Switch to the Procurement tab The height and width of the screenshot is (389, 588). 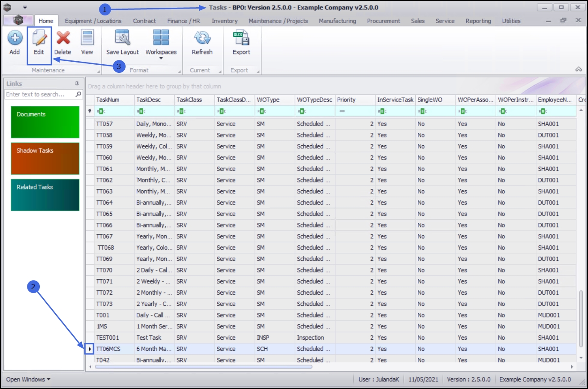[x=383, y=21]
